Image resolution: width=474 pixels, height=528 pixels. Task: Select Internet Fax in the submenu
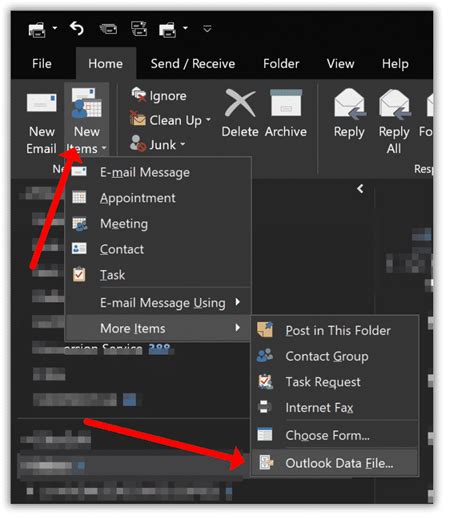[335, 407]
